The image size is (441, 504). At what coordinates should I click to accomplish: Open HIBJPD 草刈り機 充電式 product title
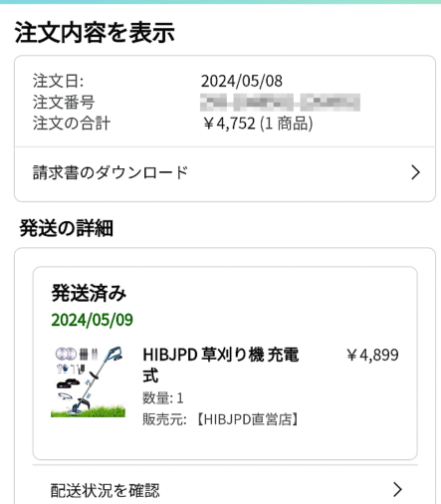pyautogui.click(x=221, y=365)
